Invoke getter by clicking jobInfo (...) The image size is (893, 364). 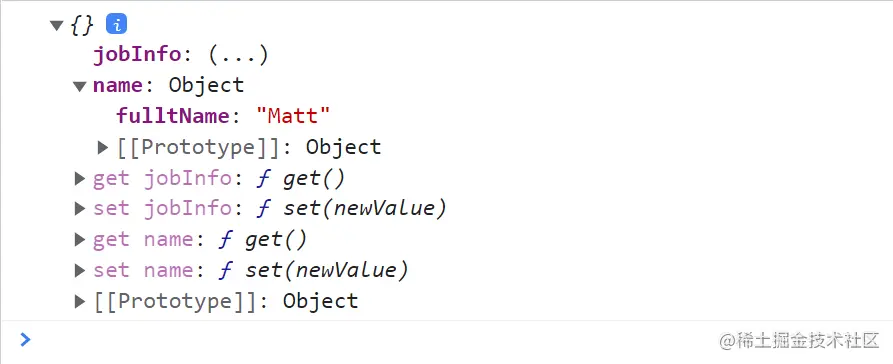[238, 55]
